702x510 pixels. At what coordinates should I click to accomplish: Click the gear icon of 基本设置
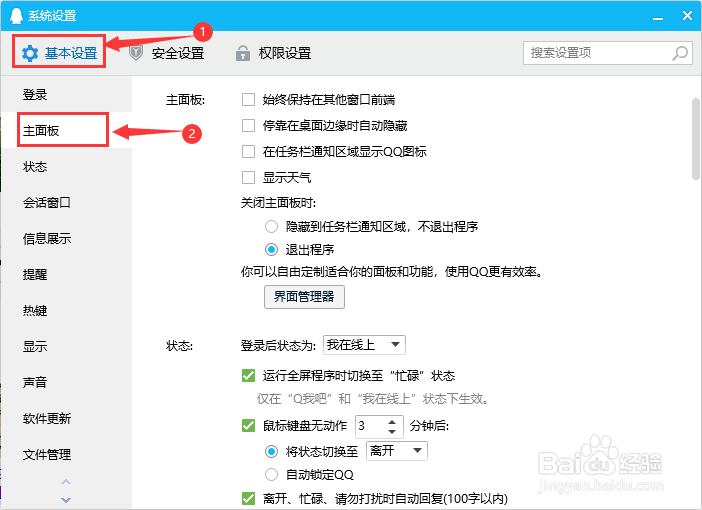[x=30, y=53]
